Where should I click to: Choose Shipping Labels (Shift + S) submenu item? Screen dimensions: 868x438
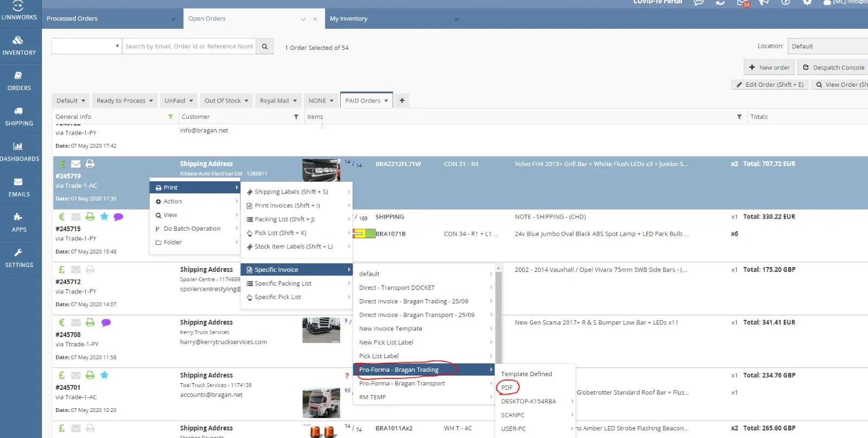pyautogui.click(x=296, y=192)
